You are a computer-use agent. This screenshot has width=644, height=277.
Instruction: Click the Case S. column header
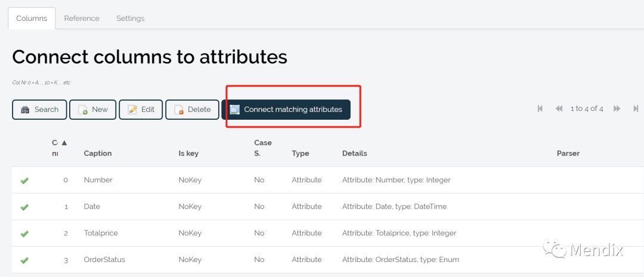[x=263, y=148]
